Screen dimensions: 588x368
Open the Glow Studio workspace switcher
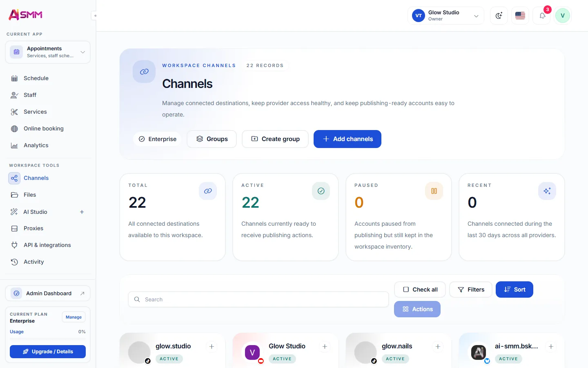pos(445,16)
